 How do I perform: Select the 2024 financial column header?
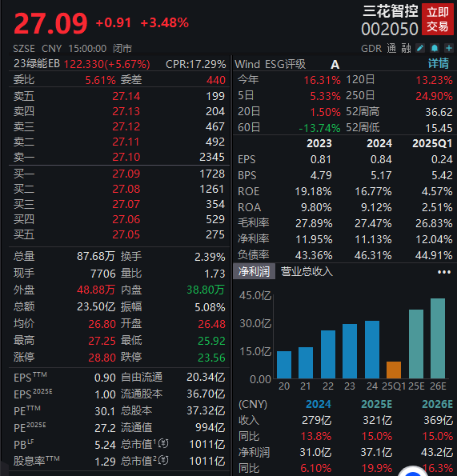point(379,143)
